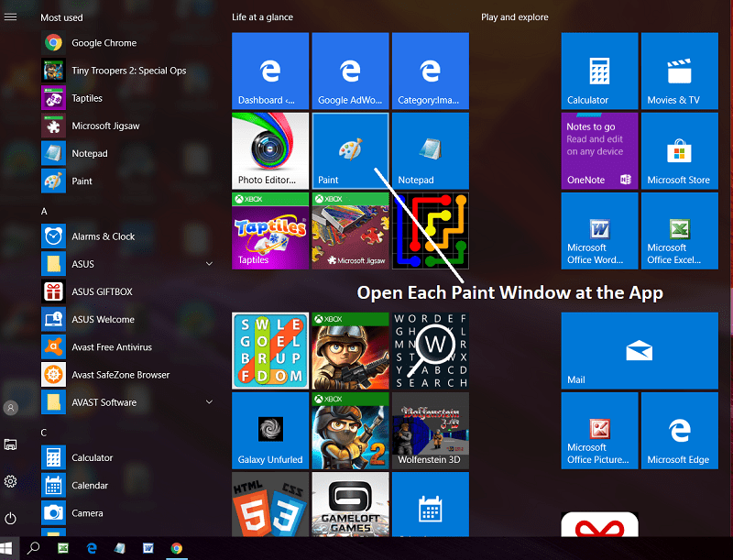This screenshot has width=733, height=560.
Task: Open the Calculator tile
Action: pos(599,71)
